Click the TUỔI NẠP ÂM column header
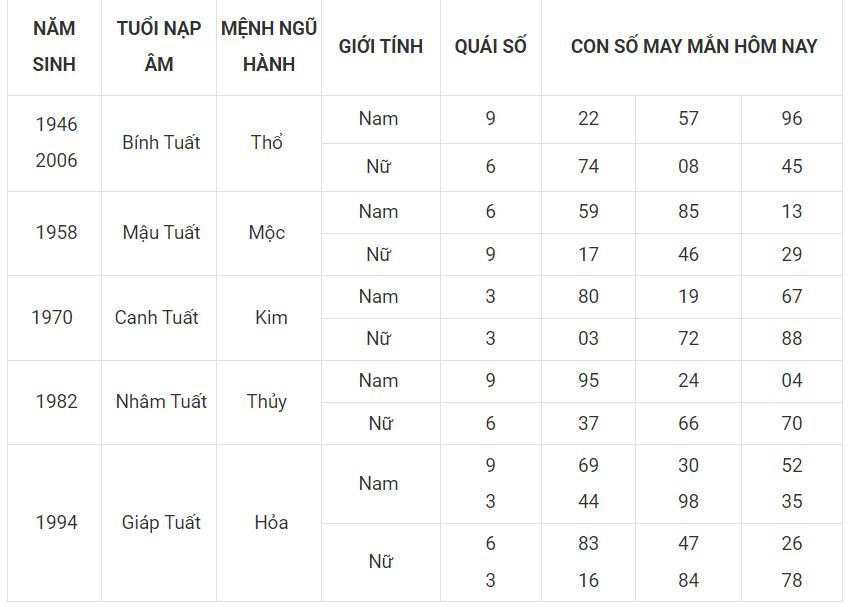The width and height of the screenshot is (850, 607). (159, 47)
